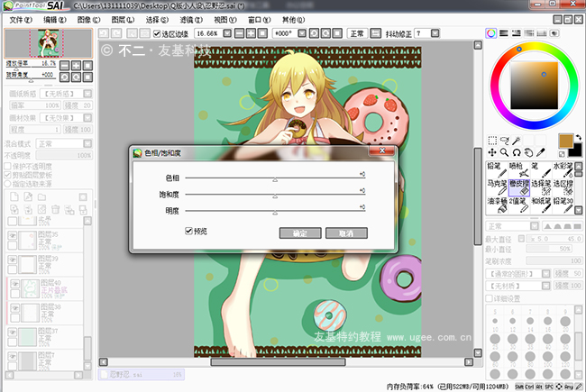Select the lasso selection tool
The image size is (586, 392).
click(x=505, y=141)
